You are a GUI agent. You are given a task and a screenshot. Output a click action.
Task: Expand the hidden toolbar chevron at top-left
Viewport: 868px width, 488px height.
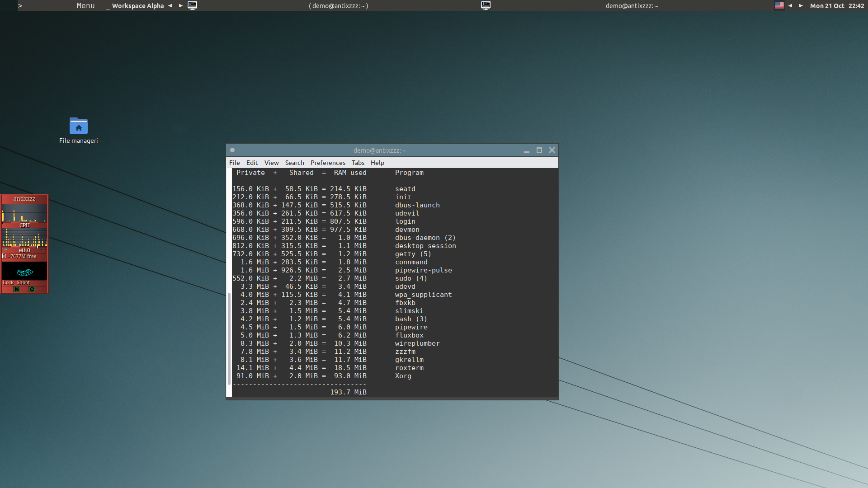[x=20, y=5]
